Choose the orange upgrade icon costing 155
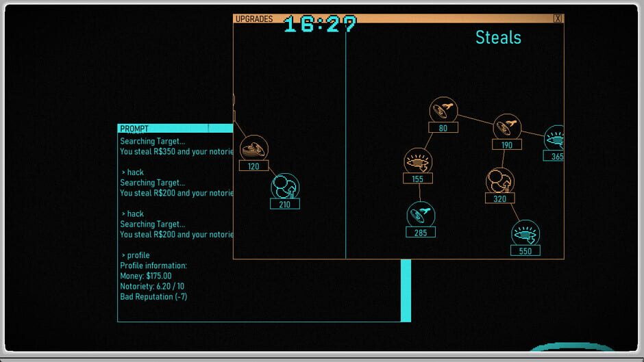The width and height of the screenshot is (644, 362). pyautogui.click(x=418, y=161)
